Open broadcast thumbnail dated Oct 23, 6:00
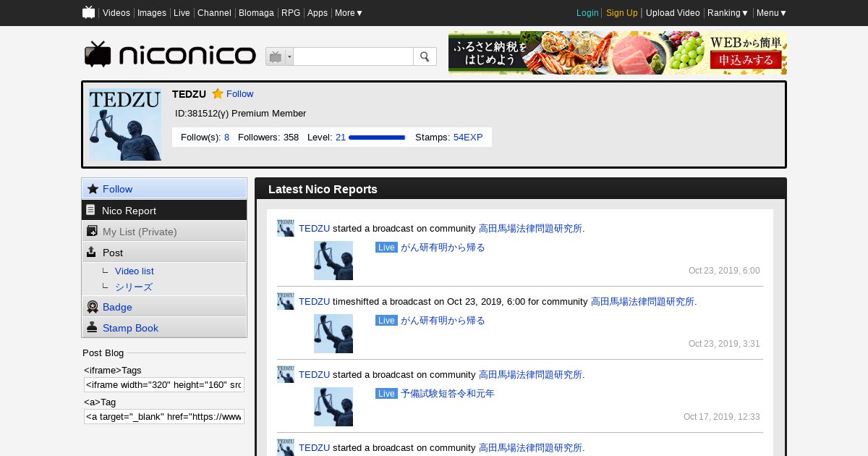Screen dimensions: 868x456 333,261
